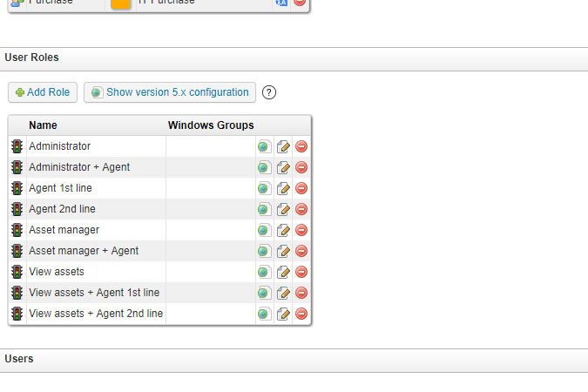Click traffic light icon beside Asset manager
The image size is (588, 392).
[x=17, y=230]
